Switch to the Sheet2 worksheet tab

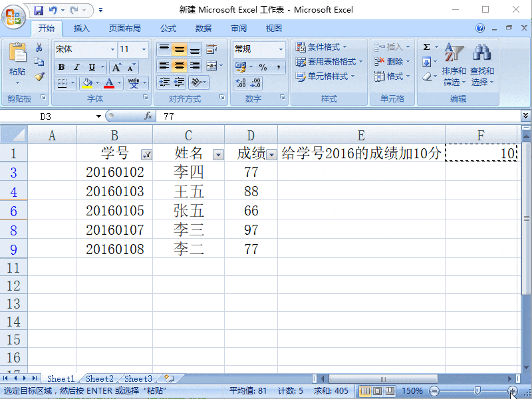coord(98,378)
